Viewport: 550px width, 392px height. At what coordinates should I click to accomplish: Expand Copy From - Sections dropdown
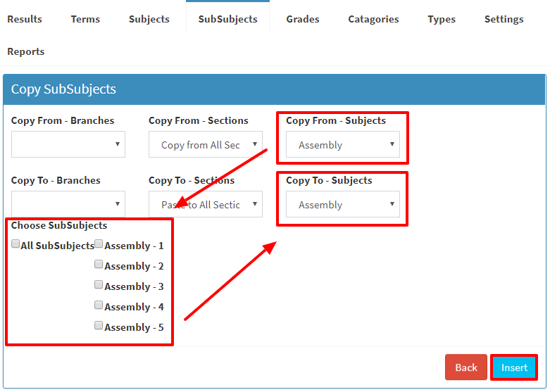click(206, 144)
